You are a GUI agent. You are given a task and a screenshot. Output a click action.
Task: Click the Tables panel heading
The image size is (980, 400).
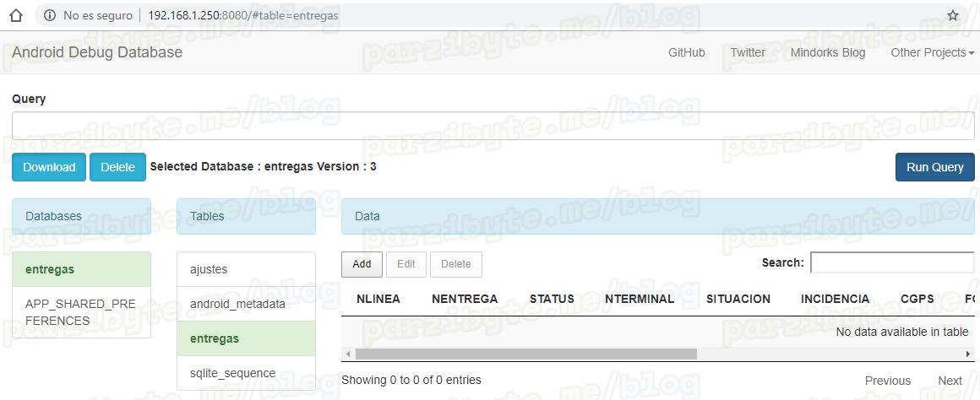[x=246, y=216]
